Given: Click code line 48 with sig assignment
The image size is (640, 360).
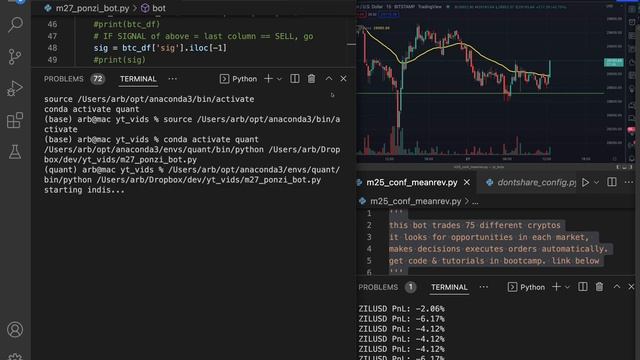Looking at the screenshot, I should [160, 48].
